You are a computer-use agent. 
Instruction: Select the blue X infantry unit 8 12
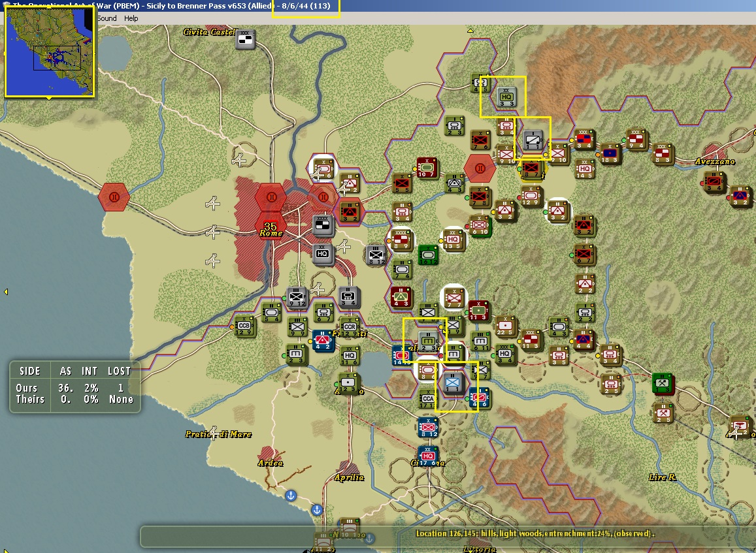click(428, 428)
